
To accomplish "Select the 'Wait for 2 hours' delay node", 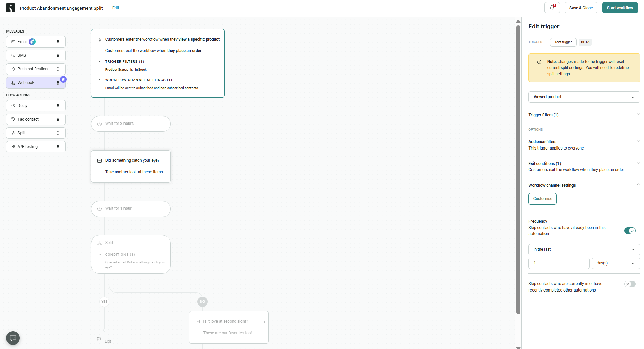I will point(131,124).
